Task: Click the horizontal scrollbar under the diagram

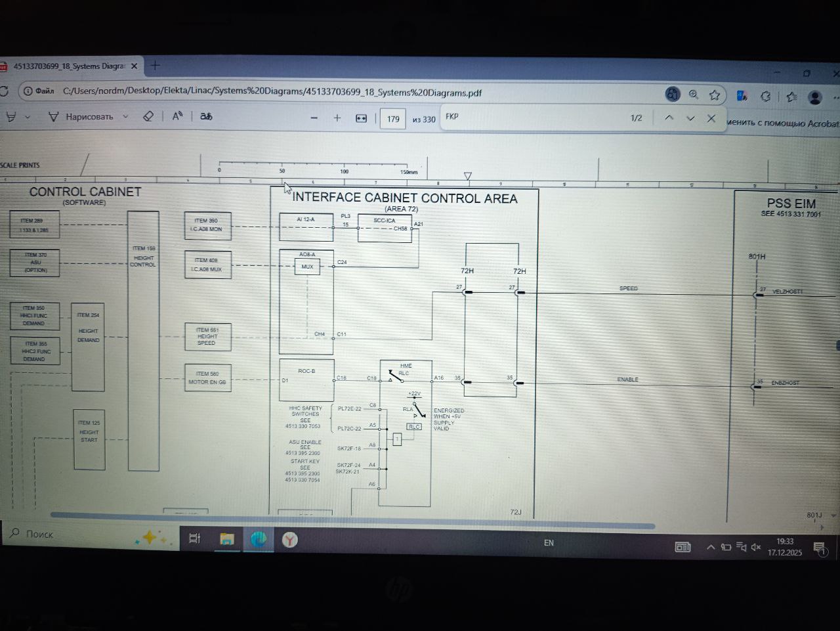Action: coord(352,525)
